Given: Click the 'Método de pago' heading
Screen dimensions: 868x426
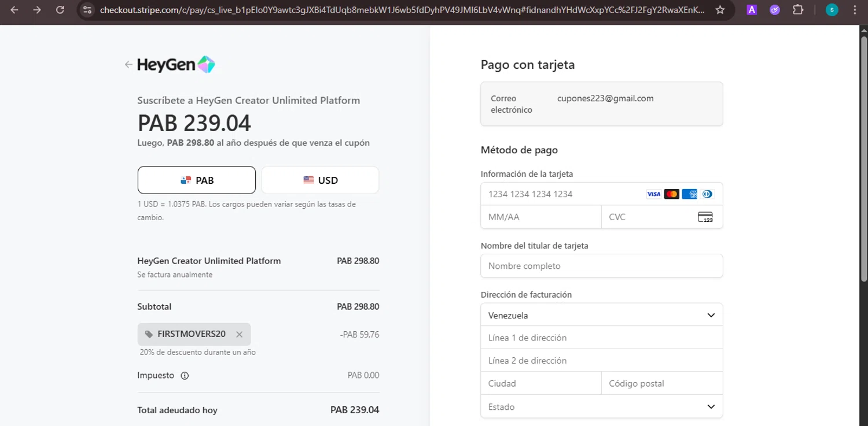Looking at the screenshot, I should pyautogui.click(x=519, y=150).
